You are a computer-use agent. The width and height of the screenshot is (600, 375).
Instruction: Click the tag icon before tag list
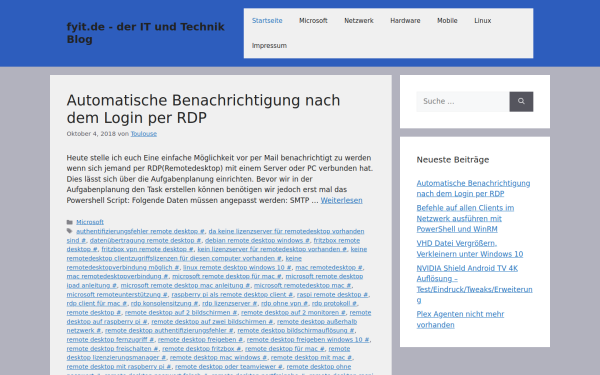[70, 231]
